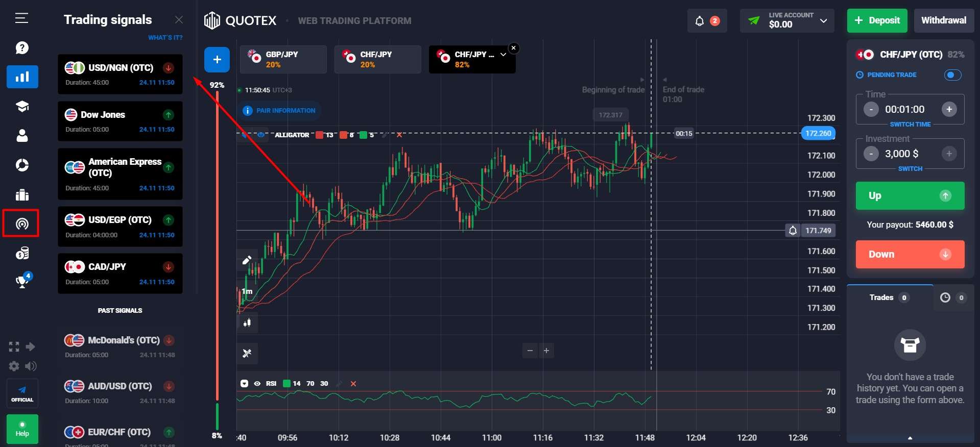Viewport: 980px width, 447px height.
Task: Select the Dow Jones signal card
Action: (x=120, y=121)
